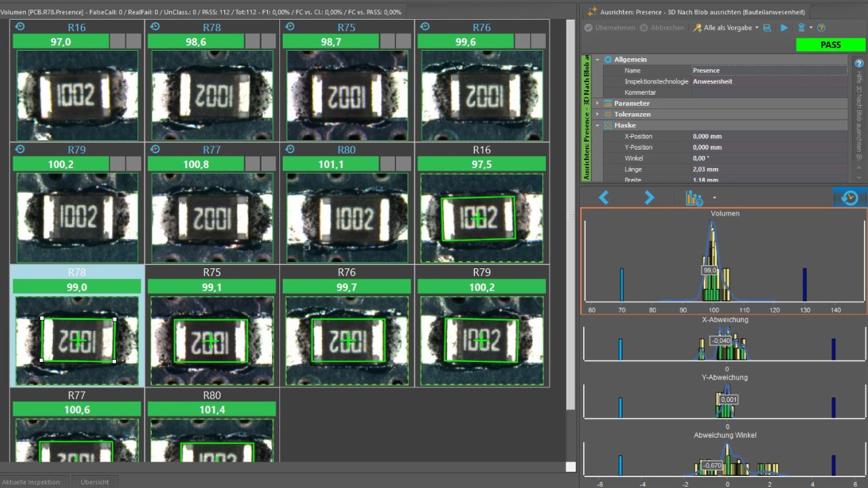The image size is (868, 488).
Task: Click the blue play run icon
Action: (784, 28)
